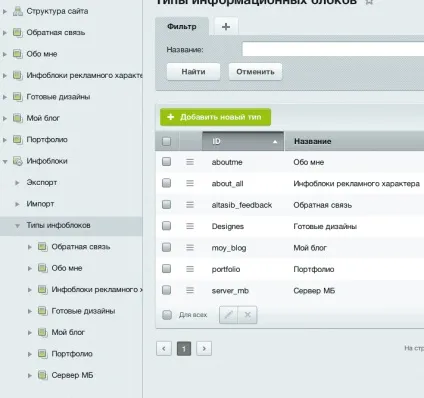The height and width of the screenshot is (398, 424).
Task: Click the Отменить button
Action: click(x=255, y=72)
